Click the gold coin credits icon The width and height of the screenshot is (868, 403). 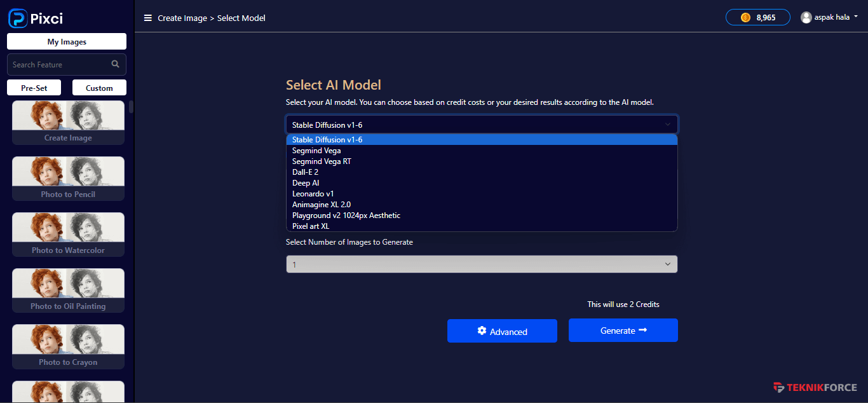(745, 17)
